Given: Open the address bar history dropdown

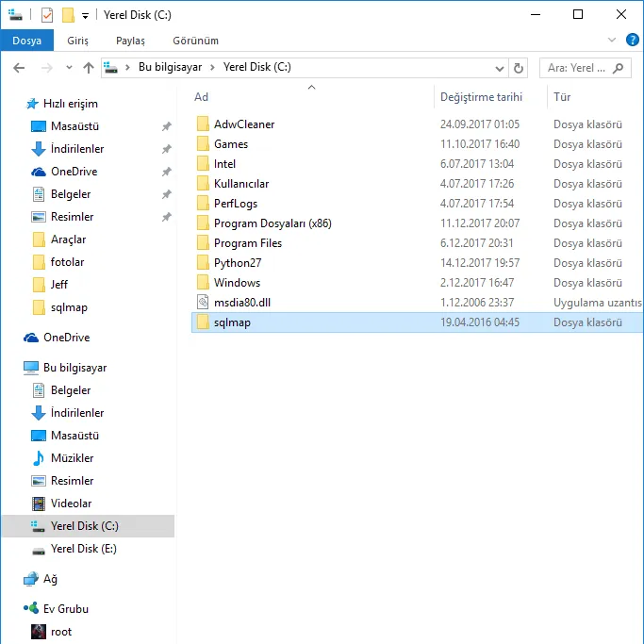Looking at the screenshot, I should (500, 68).
